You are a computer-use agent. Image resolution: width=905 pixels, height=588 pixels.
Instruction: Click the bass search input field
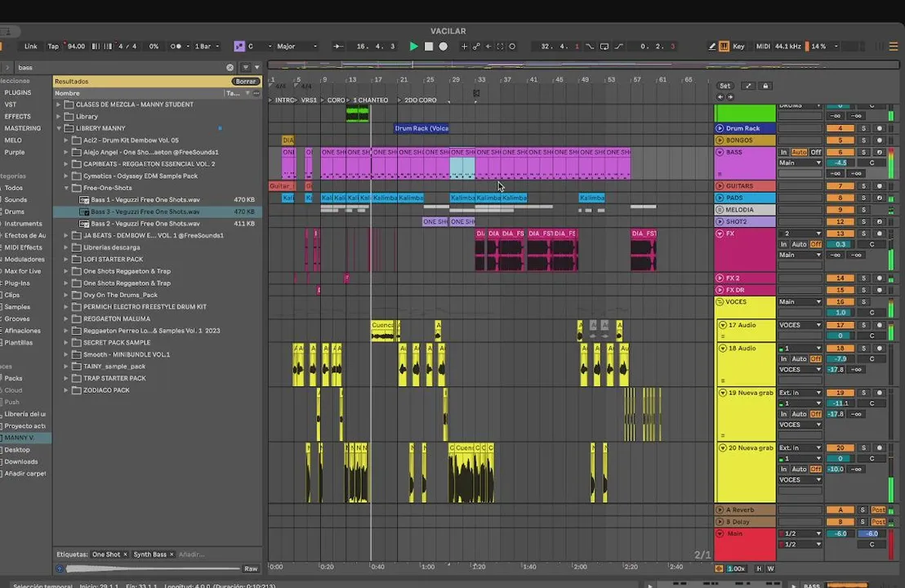119,68
